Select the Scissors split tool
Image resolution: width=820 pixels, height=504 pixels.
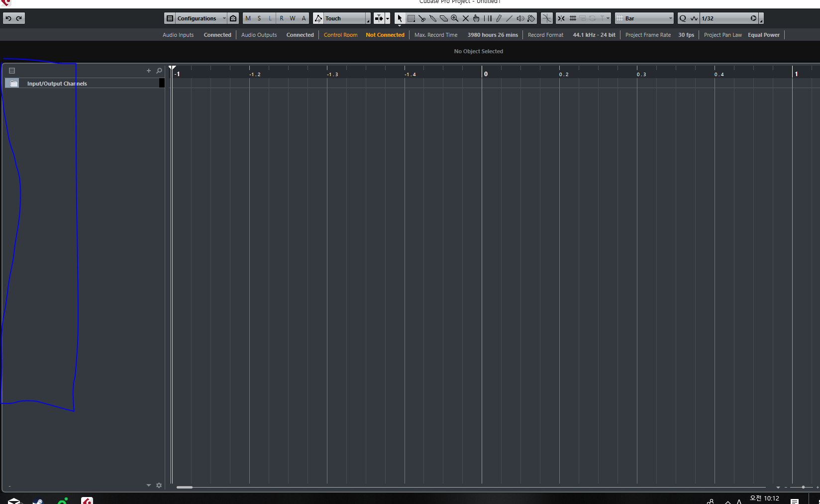click(422, 18)
